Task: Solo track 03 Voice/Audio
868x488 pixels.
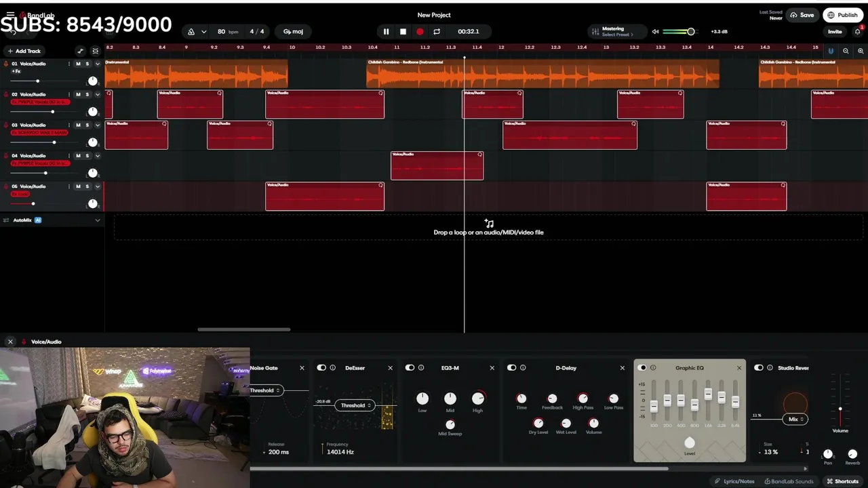Action: (87, 125)
